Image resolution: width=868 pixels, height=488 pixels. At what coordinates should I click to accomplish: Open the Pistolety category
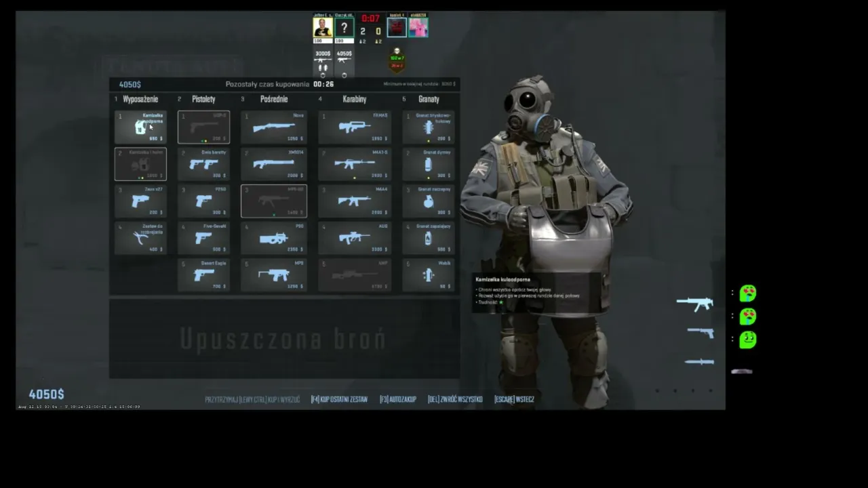click(x=203, y=99)
